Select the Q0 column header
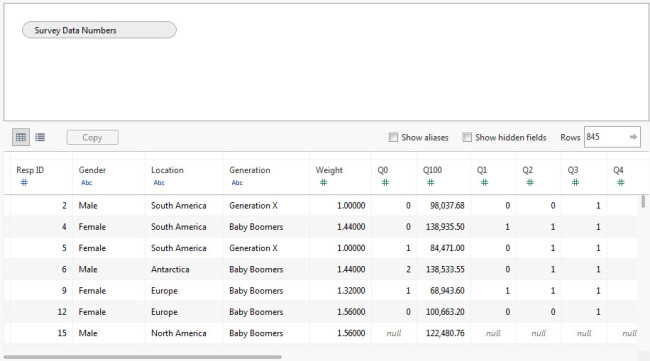Screen dimensions: 650x361 click(383, 170)
